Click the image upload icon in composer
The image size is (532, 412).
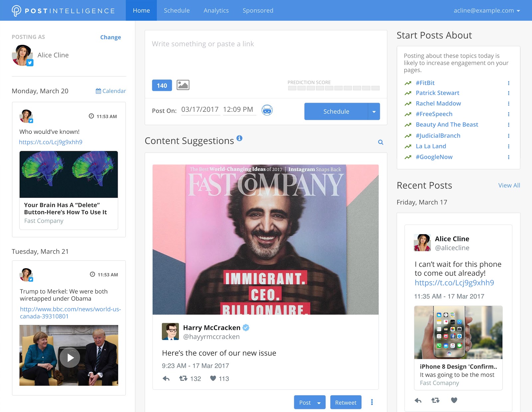pyautogui.click(x=183, y=85)
